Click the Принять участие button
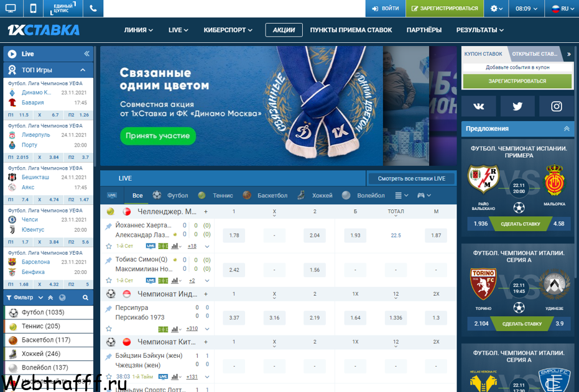Viewport: 579px width, 392px height. (158, 135)
